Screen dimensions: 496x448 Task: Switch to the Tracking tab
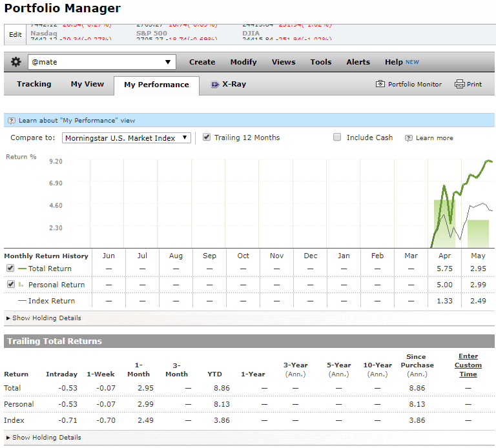click(x=34, y=84)
